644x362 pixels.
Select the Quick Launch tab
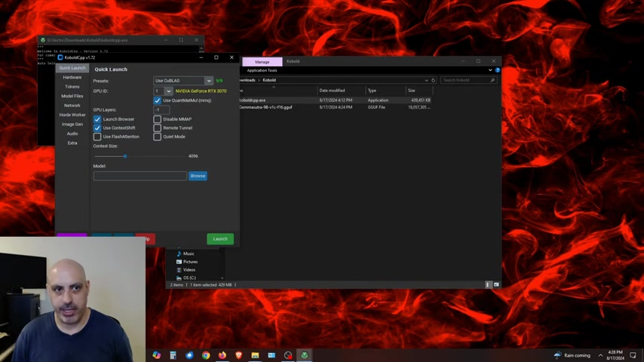click(72, 68)
